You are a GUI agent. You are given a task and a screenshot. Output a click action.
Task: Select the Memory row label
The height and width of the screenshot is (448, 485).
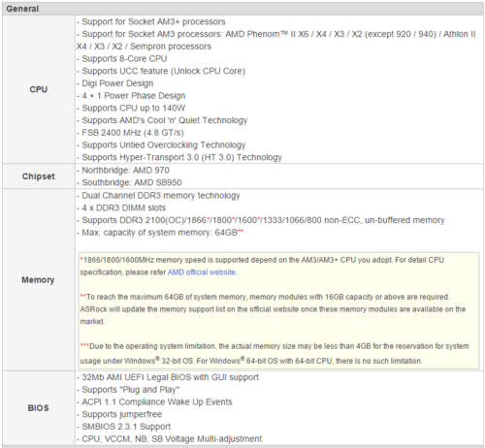(x=38, y=280)
